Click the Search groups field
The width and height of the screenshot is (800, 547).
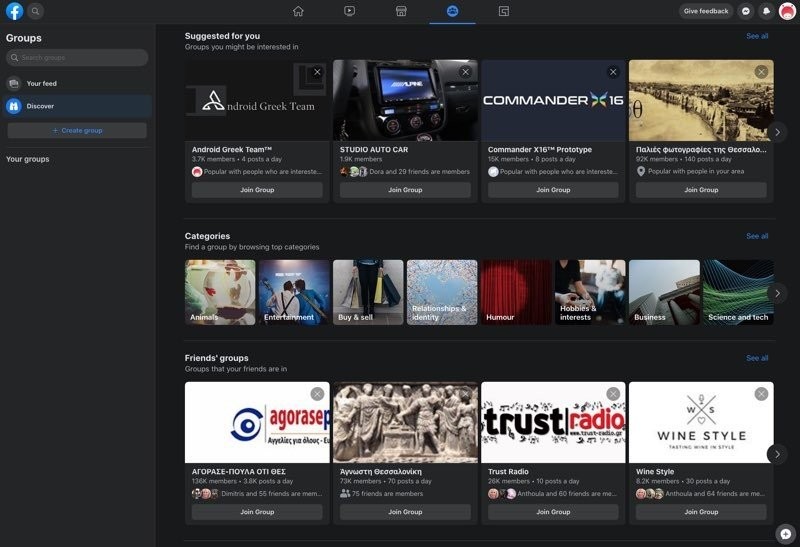[77, 58]
